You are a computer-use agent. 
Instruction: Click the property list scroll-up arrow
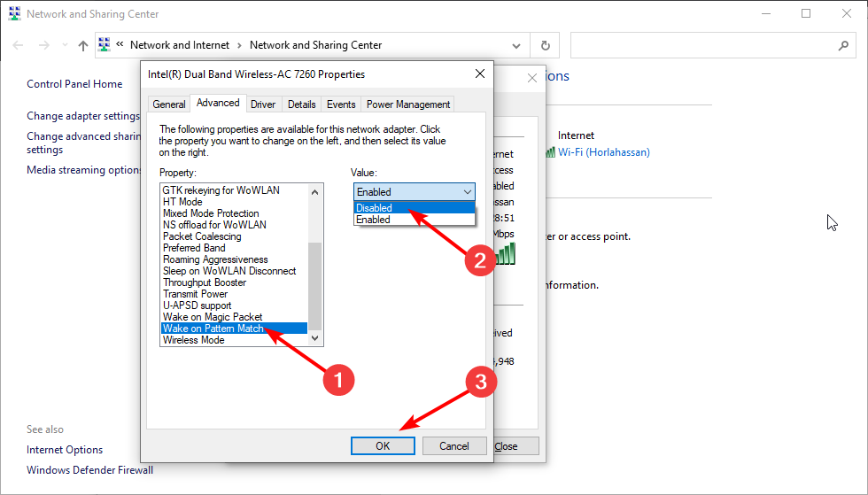(315, 192)
